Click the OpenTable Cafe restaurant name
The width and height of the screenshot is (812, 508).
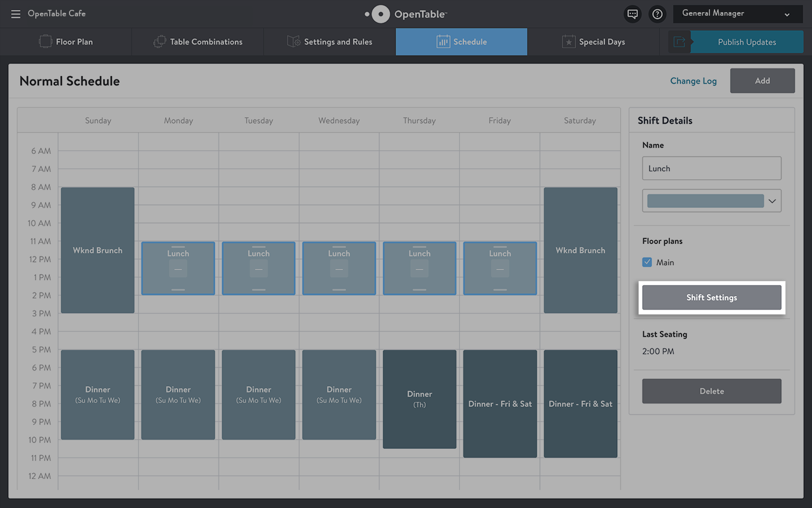[x=57, y=13]
